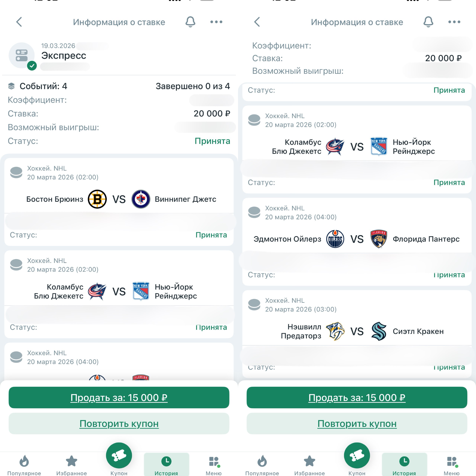Tap green Купон ticket button on left screen
The image size is (476, 476).
(x=119, y=455)
